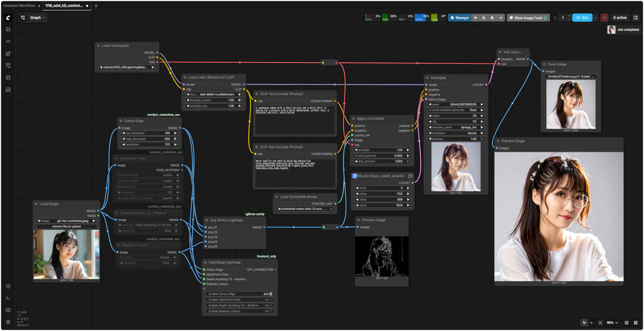
Task: Add a new workflow tab
Action: [x=96, y=6]
